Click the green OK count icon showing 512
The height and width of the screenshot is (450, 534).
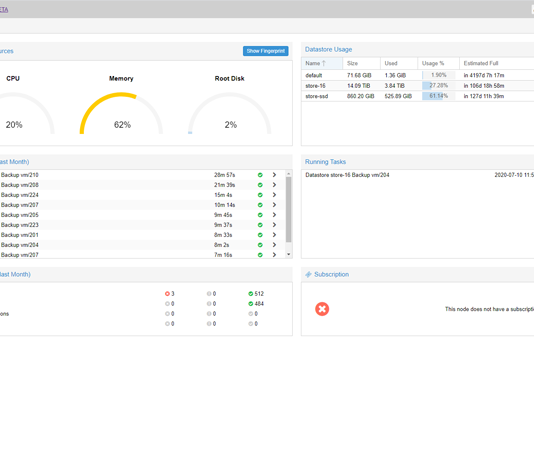click(x=251, y=294)
